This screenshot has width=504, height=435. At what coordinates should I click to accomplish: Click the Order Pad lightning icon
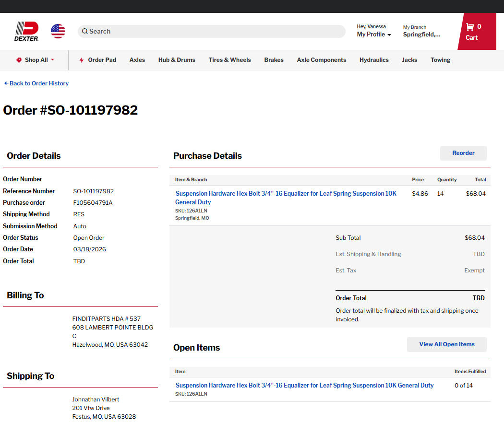[82, 60]
